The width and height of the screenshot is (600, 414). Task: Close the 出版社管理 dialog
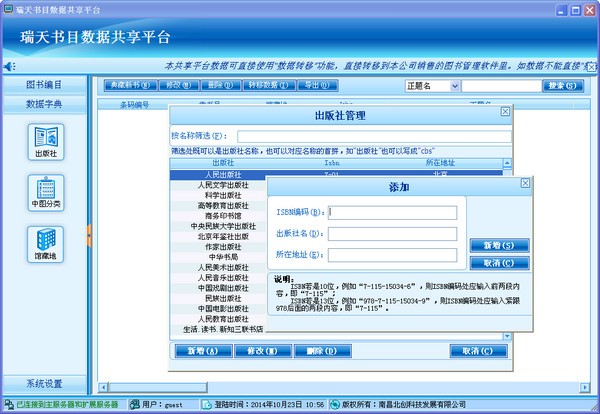[x=505, y=111]
